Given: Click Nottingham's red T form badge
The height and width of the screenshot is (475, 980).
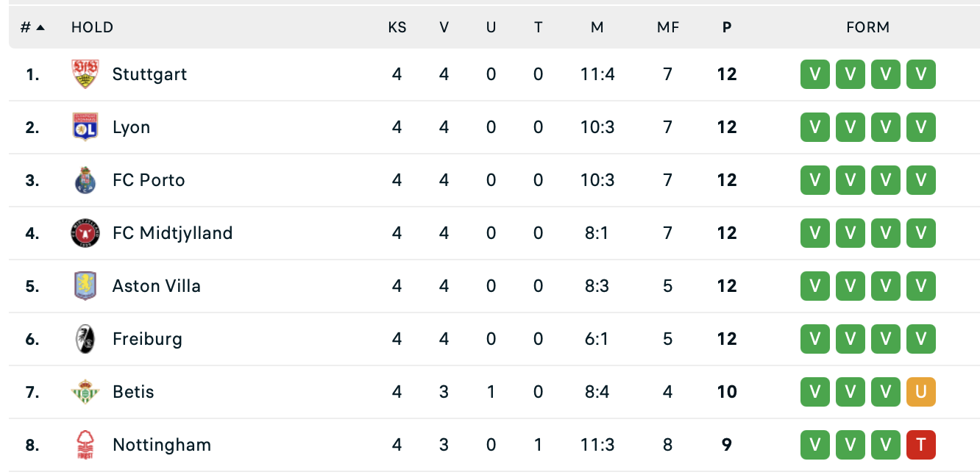Looking at the screenshot, I should [x=920, y=445].
